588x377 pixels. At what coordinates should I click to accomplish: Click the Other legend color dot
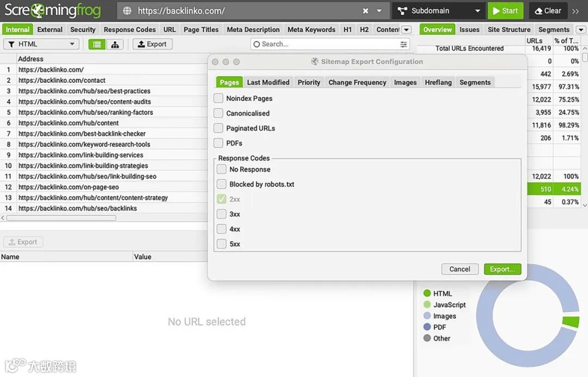pyautogui.click(x=427, y=338)
